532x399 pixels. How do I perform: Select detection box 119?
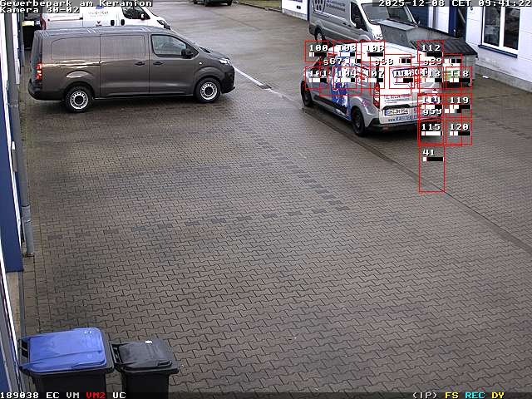(459, 105)
